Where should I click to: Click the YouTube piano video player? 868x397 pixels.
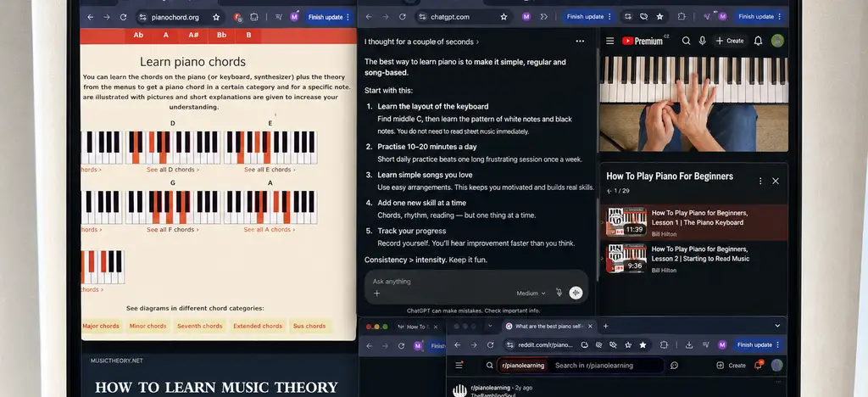pyautogui.click(x=694, y=103)
